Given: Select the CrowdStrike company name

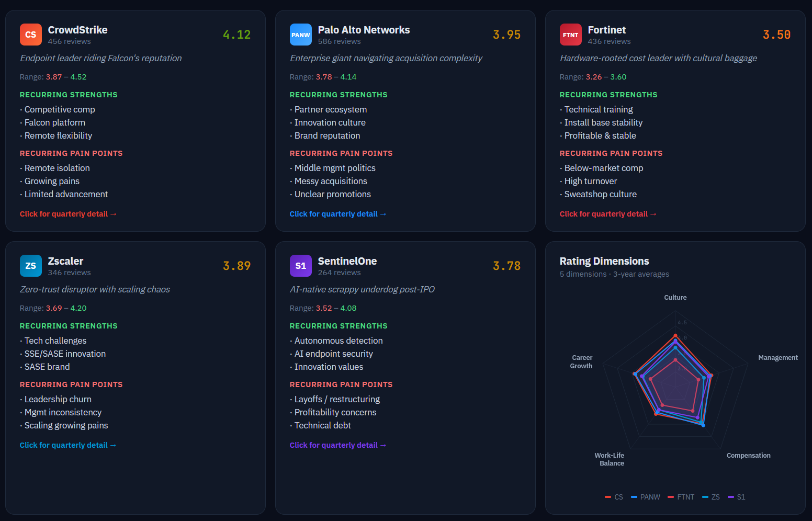Looking at the screenshot, I should [78, 30].
